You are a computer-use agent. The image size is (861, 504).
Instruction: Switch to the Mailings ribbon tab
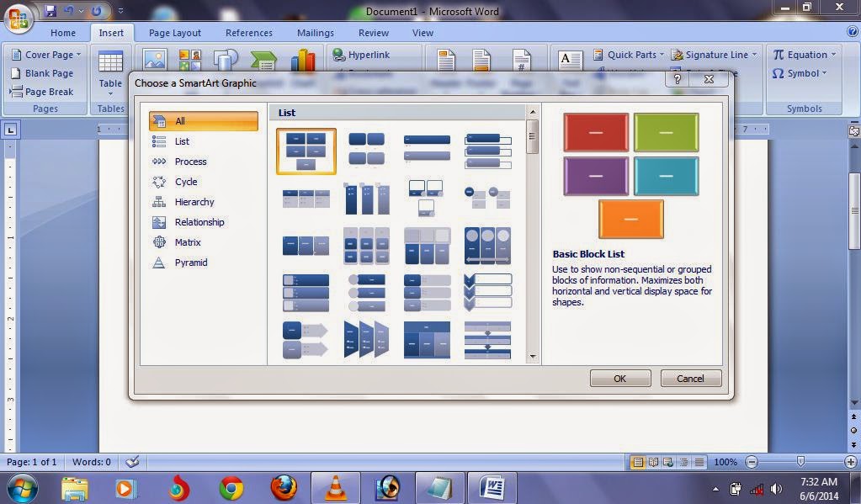tap(315, 33)
